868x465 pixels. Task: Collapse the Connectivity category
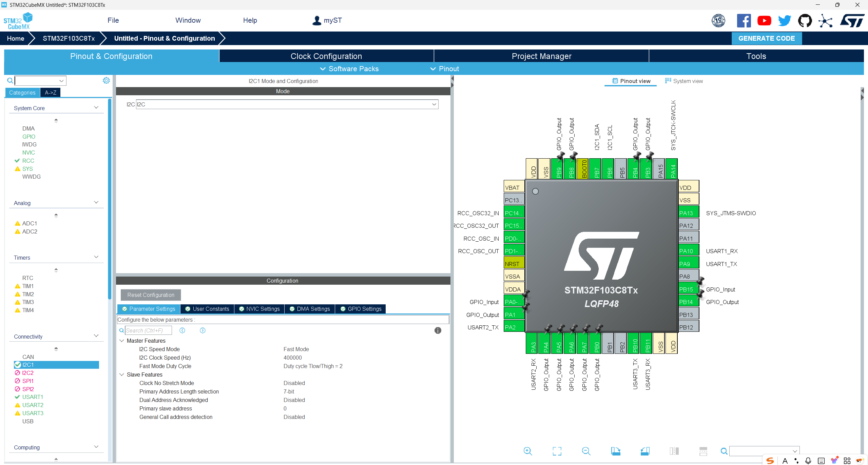tap(96, 336)
